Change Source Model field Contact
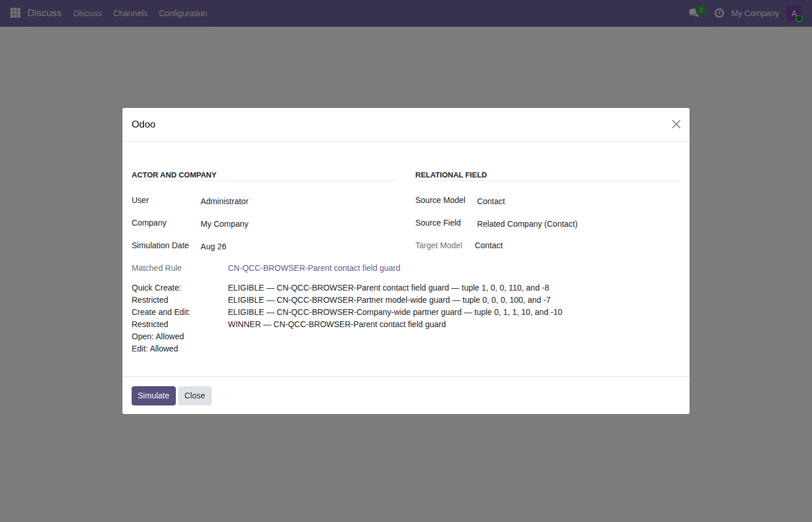 tap(578, 201)
